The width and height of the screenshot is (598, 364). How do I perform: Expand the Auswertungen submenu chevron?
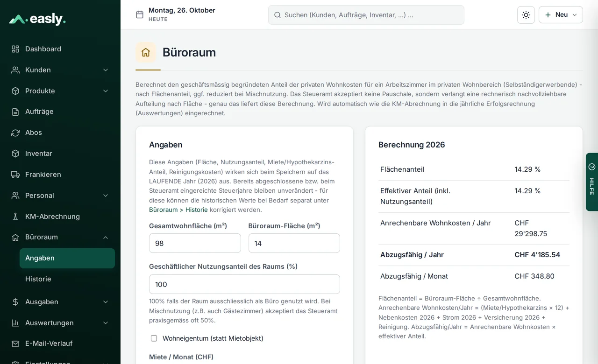pos(106,323)
